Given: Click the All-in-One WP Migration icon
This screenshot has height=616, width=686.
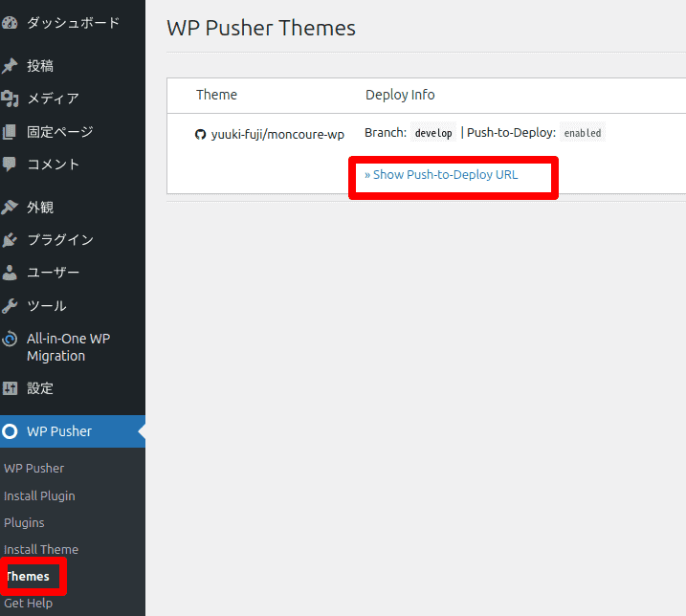Looking at the screenshot, I should 10,339.
